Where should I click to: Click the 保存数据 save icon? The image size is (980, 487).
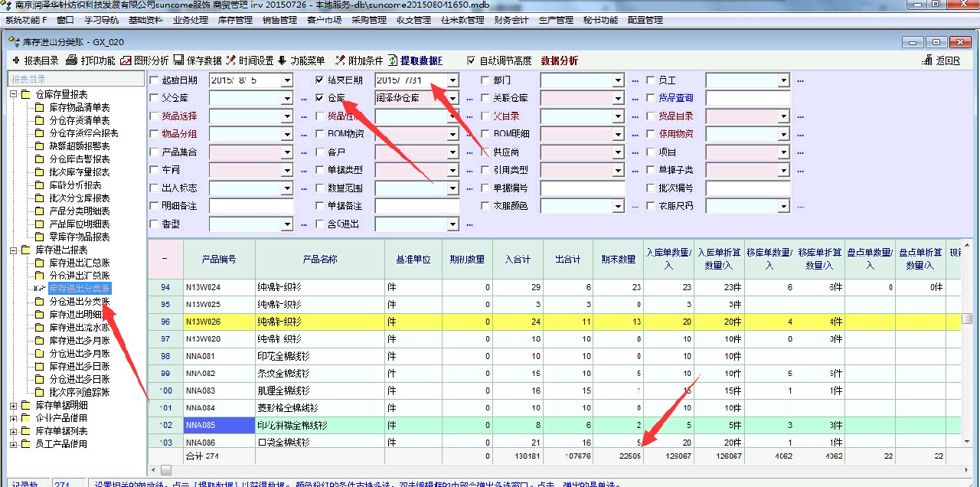(x=178, y=60)
